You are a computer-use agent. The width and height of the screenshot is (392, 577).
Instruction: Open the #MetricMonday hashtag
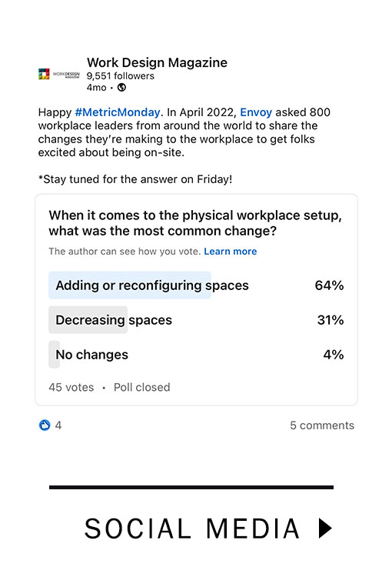pyautogui.click(x=118, y=112)
